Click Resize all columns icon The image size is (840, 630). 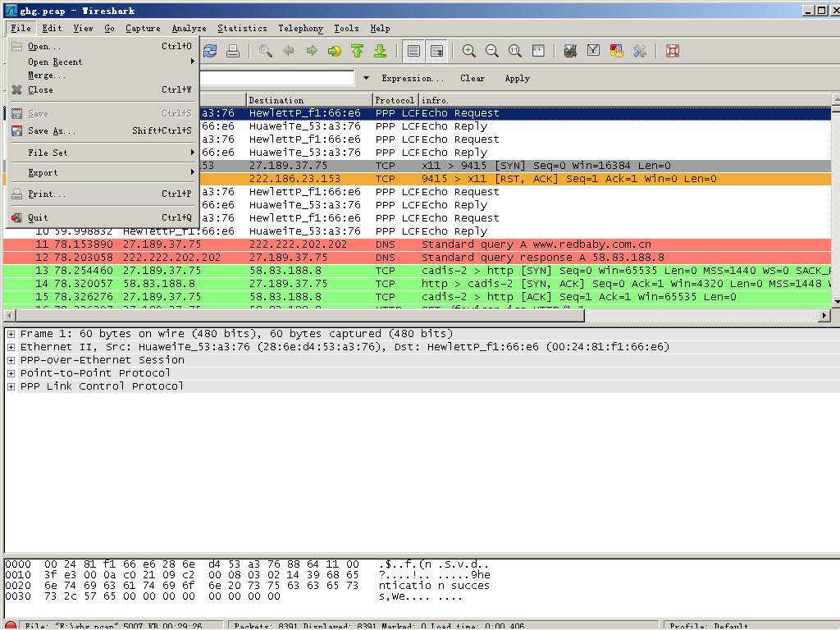pyautogui.click(x=538, y=51)
